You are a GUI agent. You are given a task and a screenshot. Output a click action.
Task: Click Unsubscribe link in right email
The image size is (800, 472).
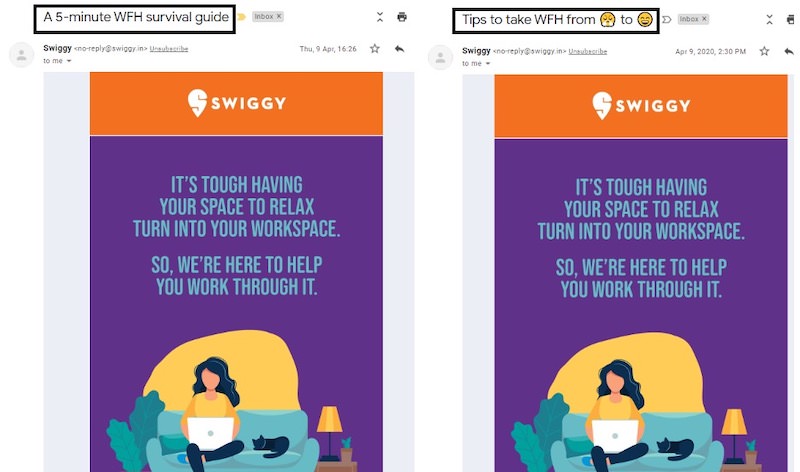(588, 52)
